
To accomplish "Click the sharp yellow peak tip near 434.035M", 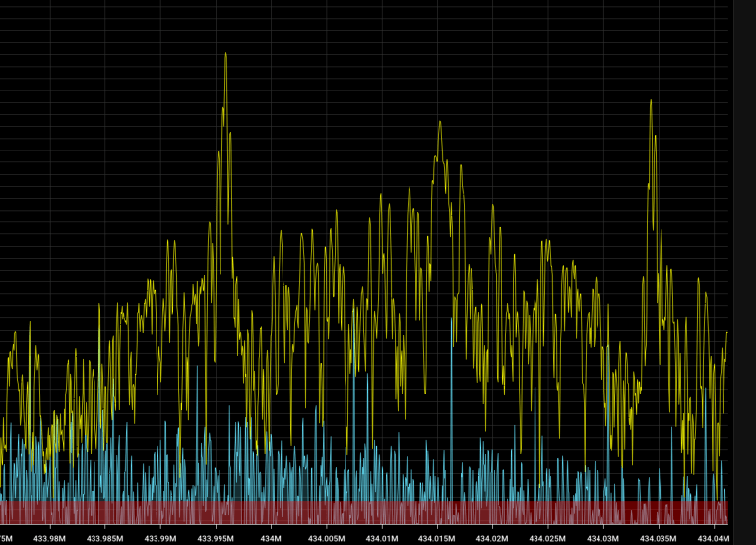I will click(x=651, y=100).
